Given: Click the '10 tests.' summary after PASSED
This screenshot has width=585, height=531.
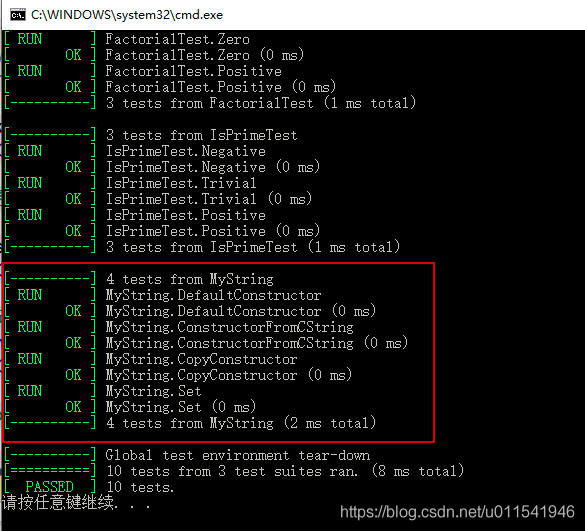Looking at the screenshot, I should coord(140,487).
